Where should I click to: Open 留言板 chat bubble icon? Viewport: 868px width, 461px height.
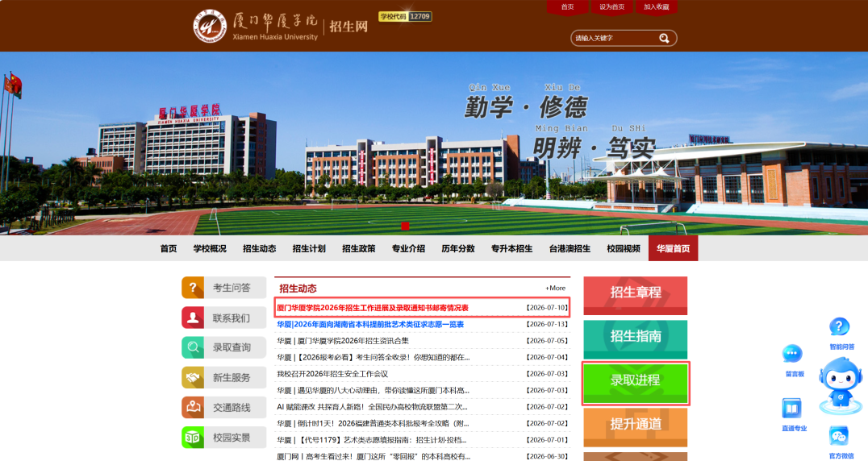point(792,354)
